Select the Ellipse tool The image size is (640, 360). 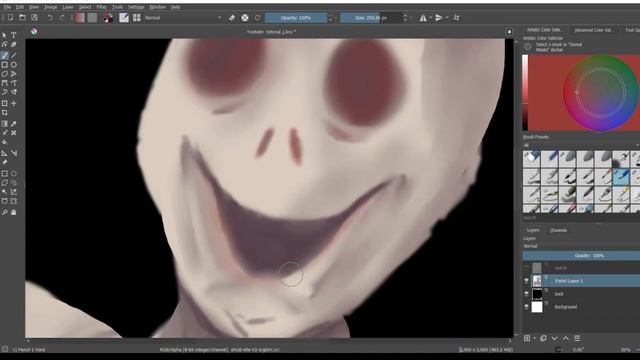[x=13, y=65]
